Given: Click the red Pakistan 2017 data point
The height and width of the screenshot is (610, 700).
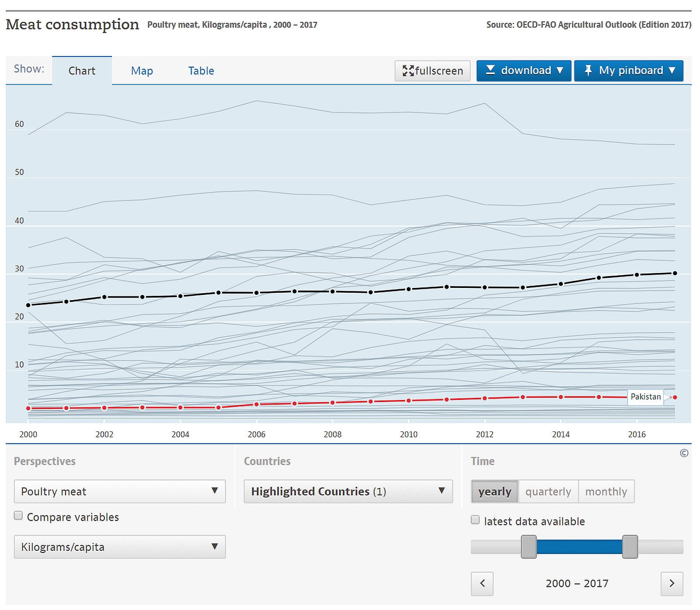Looking at the screenshot, I should [x=675, y=397].
